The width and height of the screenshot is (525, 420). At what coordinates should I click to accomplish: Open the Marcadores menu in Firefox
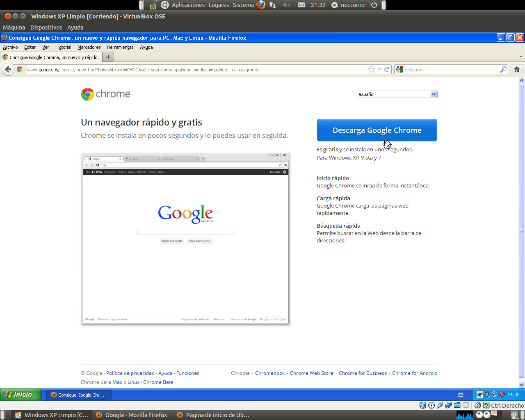coord(89,47)
